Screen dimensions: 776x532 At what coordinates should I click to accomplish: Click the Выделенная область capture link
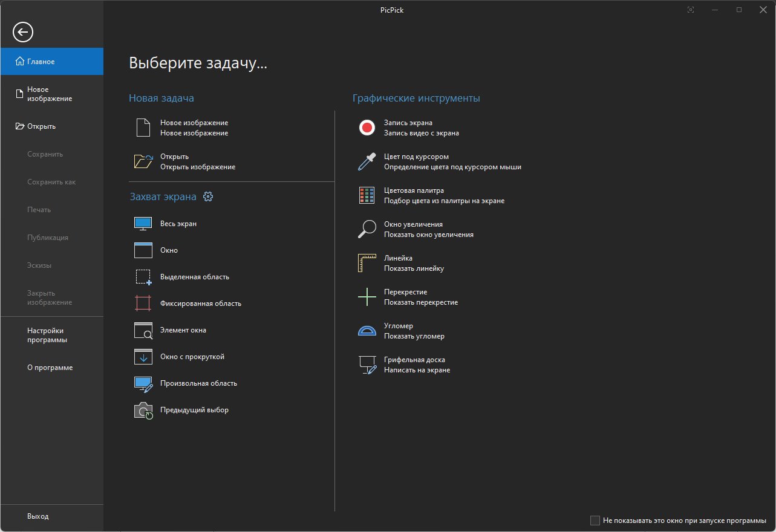(x=194, y=277)
